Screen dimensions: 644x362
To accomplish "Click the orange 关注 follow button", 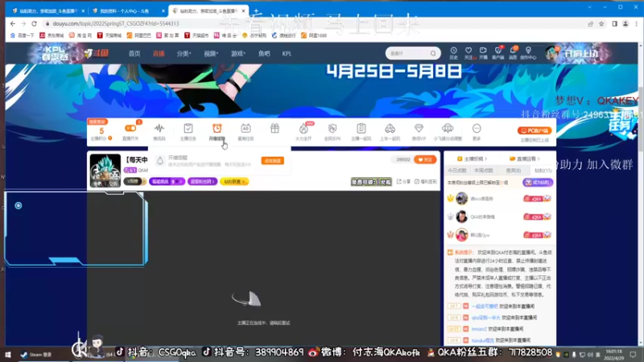I will [x=425, y=159].
